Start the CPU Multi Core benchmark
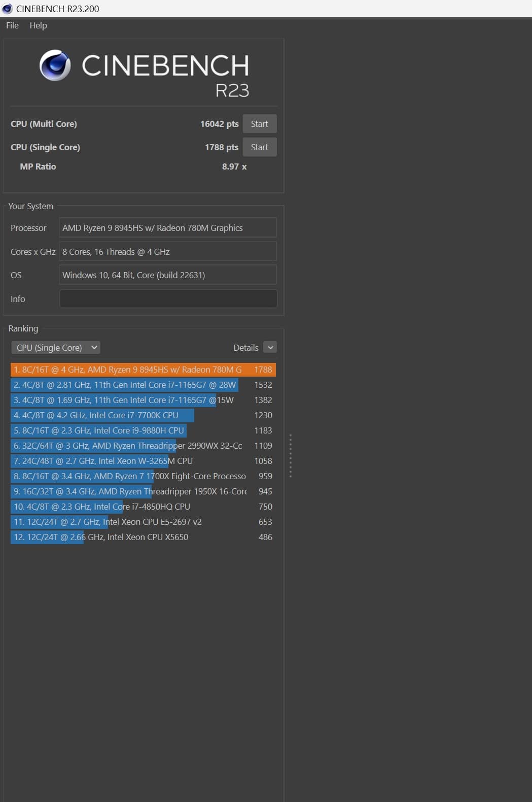 click(259, 124)
